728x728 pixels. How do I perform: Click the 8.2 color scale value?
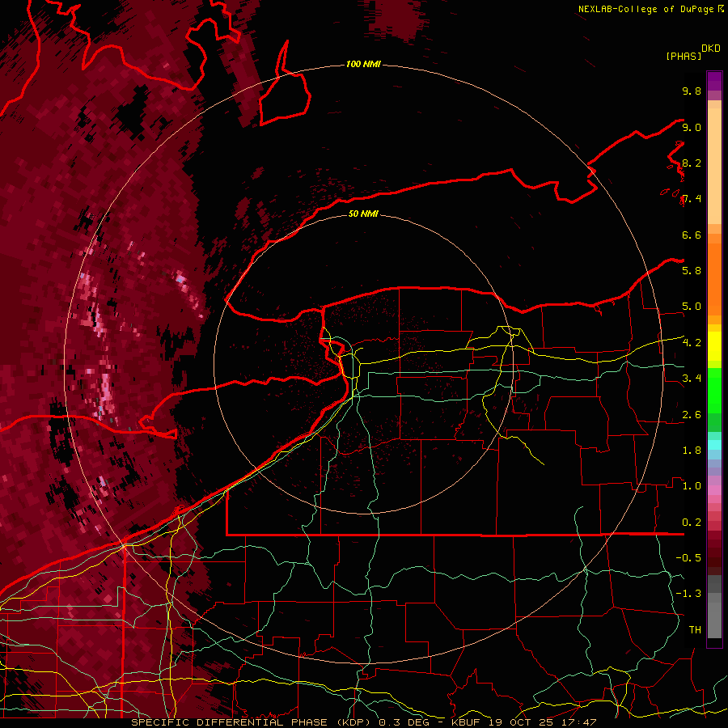tap(692, 163)
